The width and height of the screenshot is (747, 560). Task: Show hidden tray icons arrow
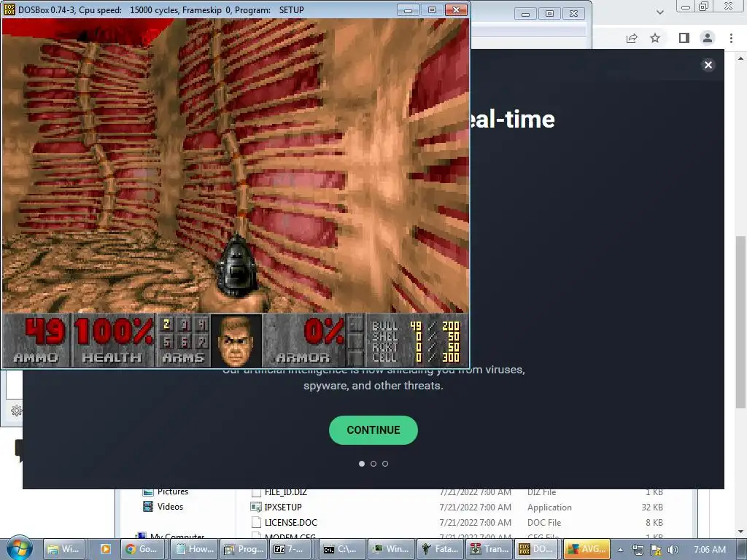pyautogui.click(x=620, y=550)
